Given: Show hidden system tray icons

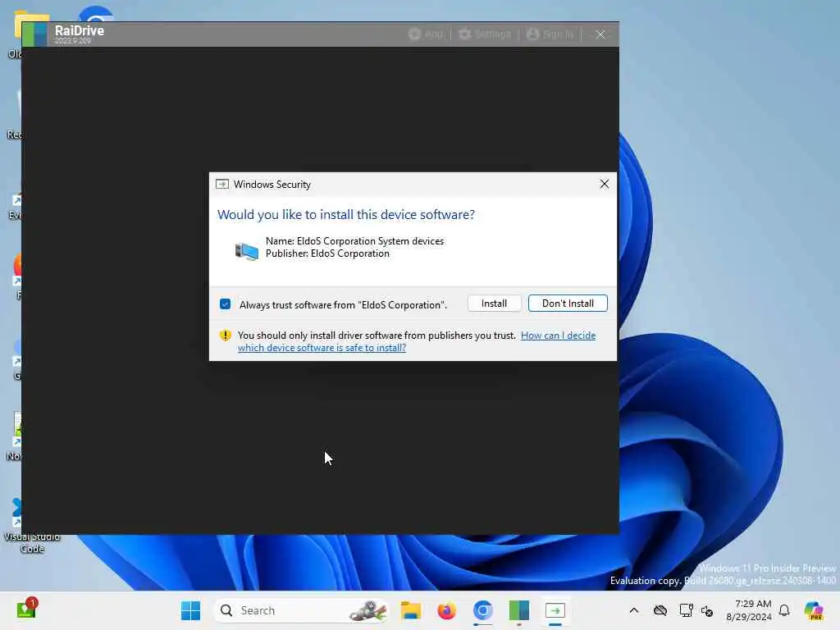Looking at the screenshot, I should (634, 610).
